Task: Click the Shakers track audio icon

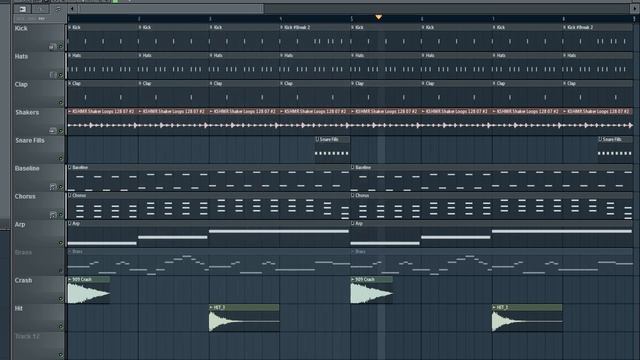Action: tap(52, 131)
